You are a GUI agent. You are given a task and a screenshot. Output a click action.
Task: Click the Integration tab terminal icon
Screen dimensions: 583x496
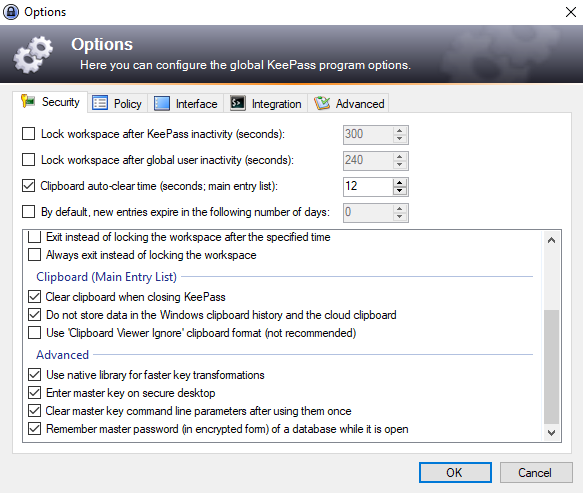tap(238, 103)
